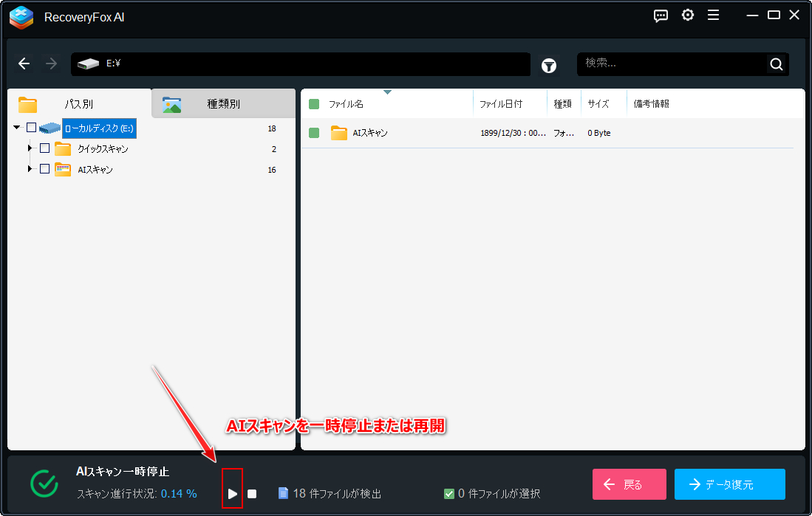Resume the AI scan with play button
The image size is (812, 516).
click(x=233, y=494)
